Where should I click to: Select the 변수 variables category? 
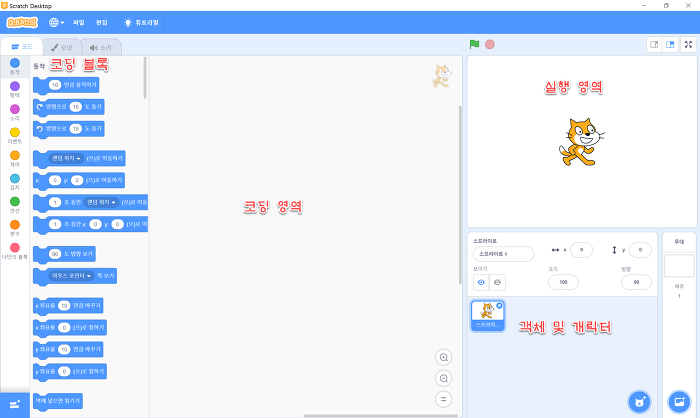tap(15, 228)
